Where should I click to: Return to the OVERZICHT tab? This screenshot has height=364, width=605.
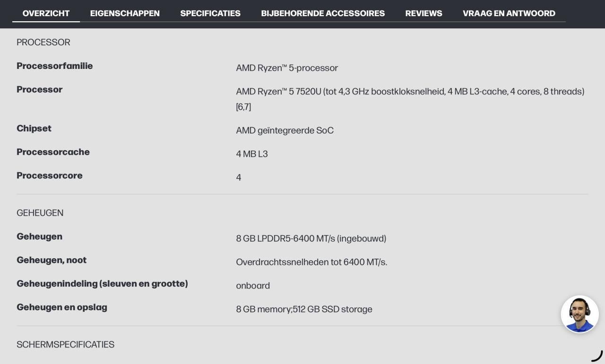pyautogui.click(x=46, y=13)
